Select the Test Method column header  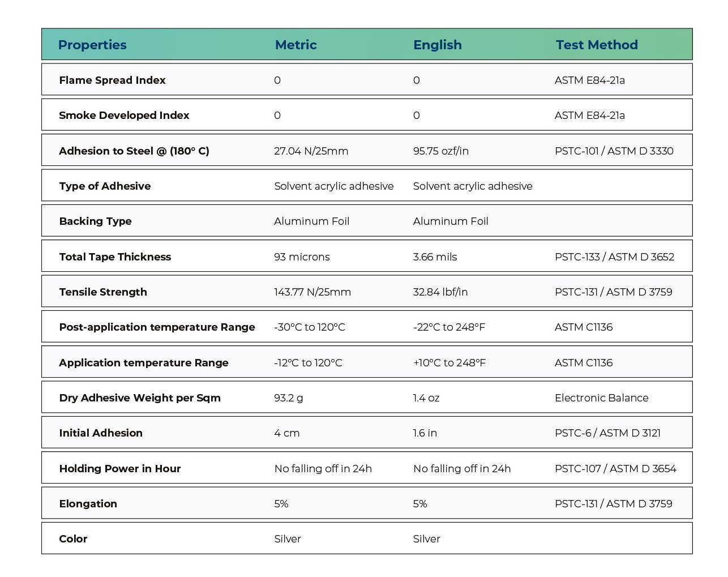pos(596,45)
